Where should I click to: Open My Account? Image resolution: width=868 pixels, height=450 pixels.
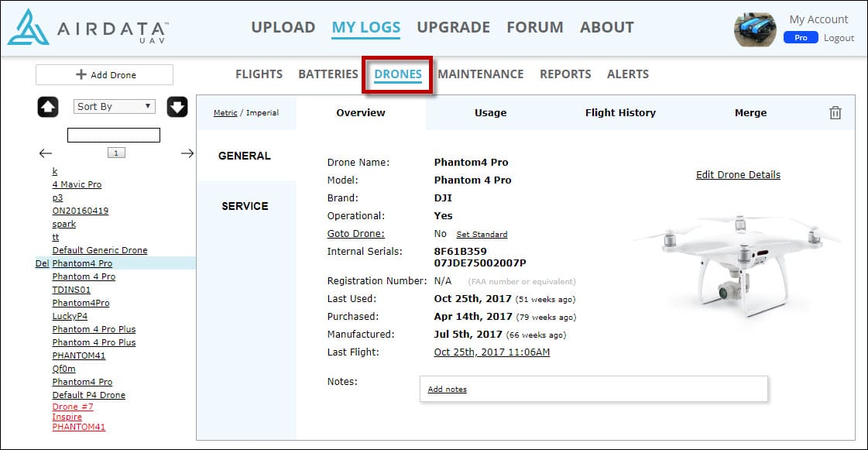[818, 19]
